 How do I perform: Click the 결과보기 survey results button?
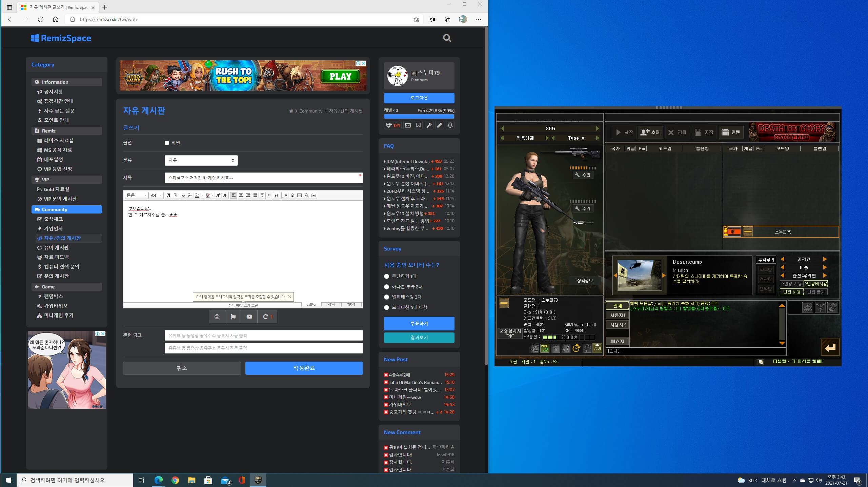(x=419, y=338)
